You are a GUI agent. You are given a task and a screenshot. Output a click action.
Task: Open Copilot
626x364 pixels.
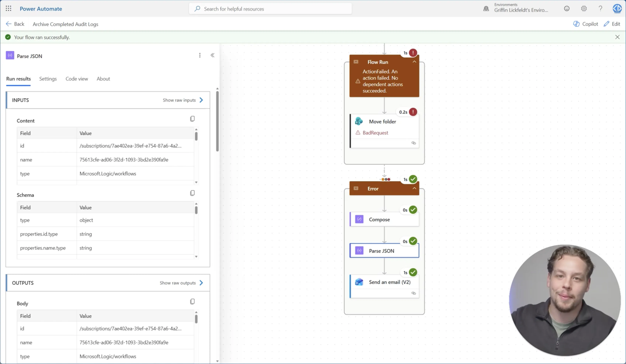(x=586, y=24)
